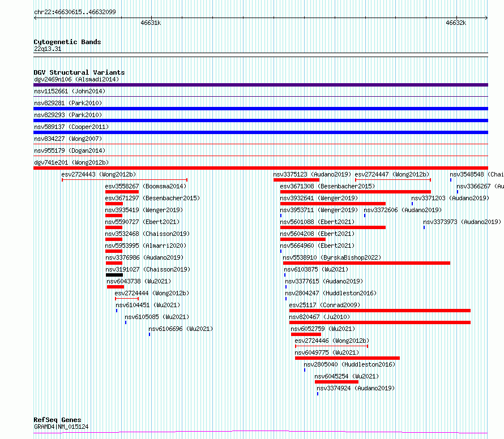Click the blue bar under nsv829281
This screenshot has width=504, height=439.
click(x=260, y=109)
